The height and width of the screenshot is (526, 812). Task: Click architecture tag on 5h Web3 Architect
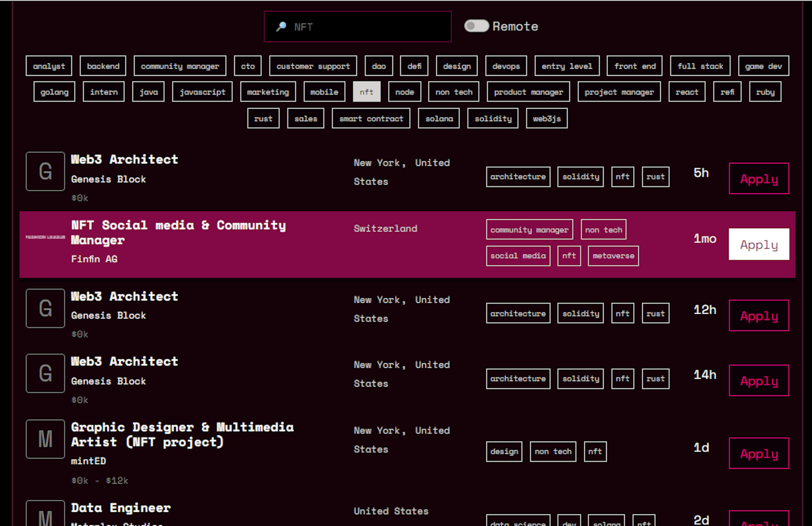518,177
